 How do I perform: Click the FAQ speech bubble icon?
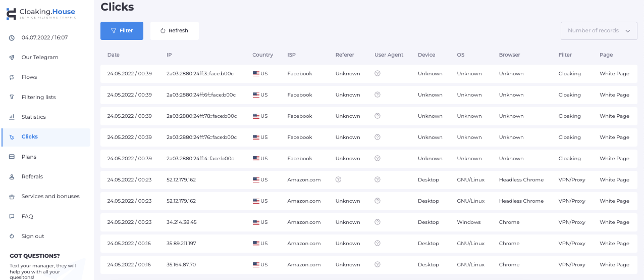pyautogui.click(x=12, y=217)
